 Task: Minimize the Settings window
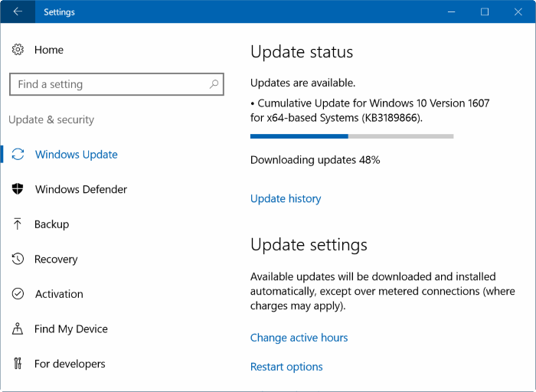coord(451,11)
